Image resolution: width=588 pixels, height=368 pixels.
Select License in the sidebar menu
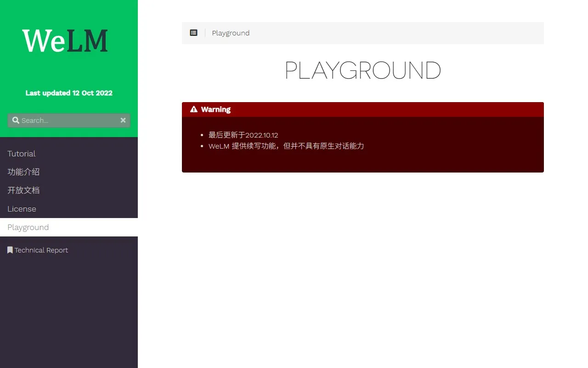coord(22,209)
